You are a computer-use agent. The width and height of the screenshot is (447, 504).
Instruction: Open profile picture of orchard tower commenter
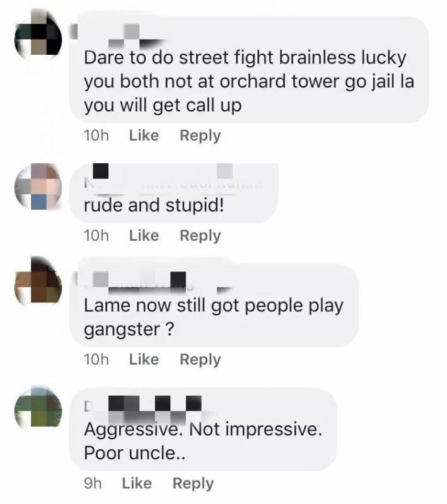(x=38, y=35)
